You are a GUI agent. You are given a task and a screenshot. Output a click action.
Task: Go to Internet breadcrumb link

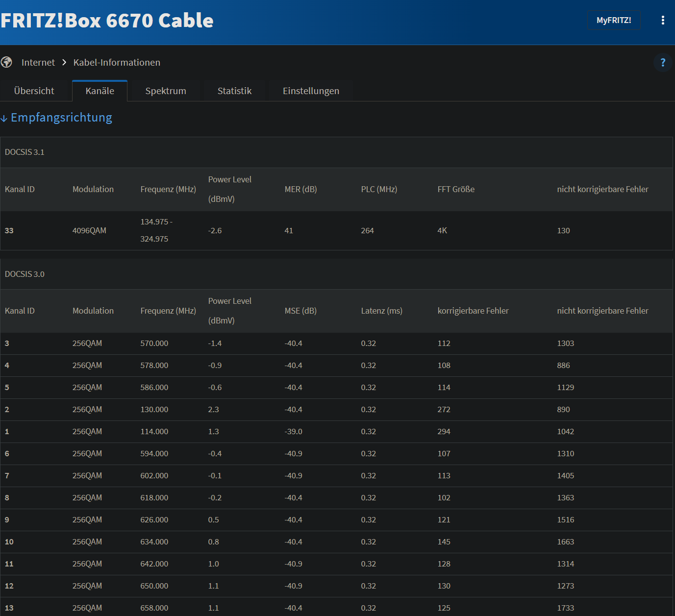[38, 62]
